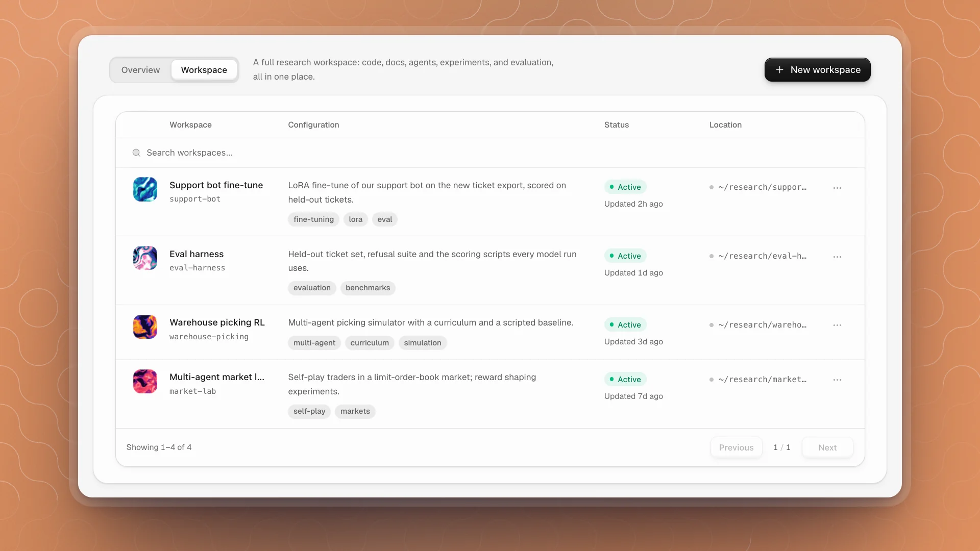Open the ~/research/wareho… location path

(x=762, y=325)
